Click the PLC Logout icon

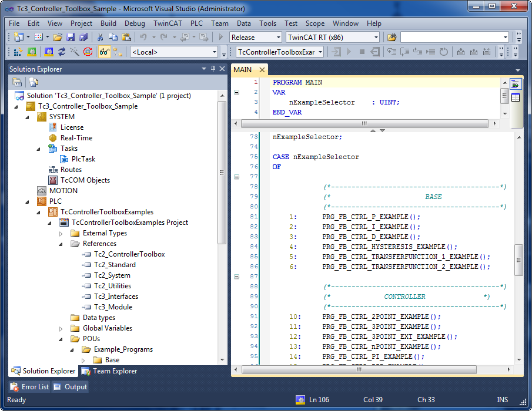[x=375, y=52]
